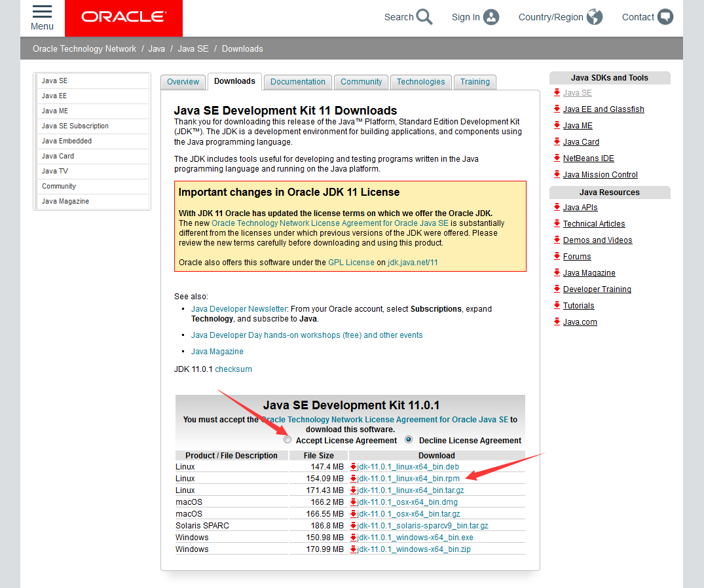Click the Java SE breadcrumb link
Viewport: 704px width, 588px height.
[x=193, y=48]
